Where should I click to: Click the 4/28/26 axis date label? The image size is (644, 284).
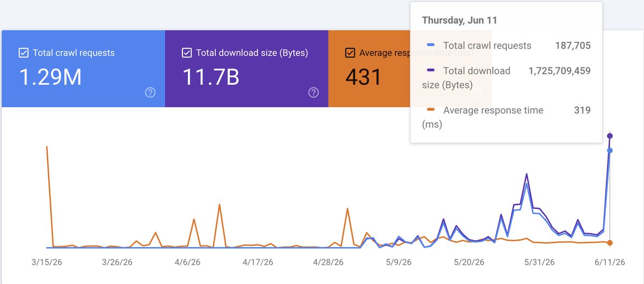click(328, 263)
